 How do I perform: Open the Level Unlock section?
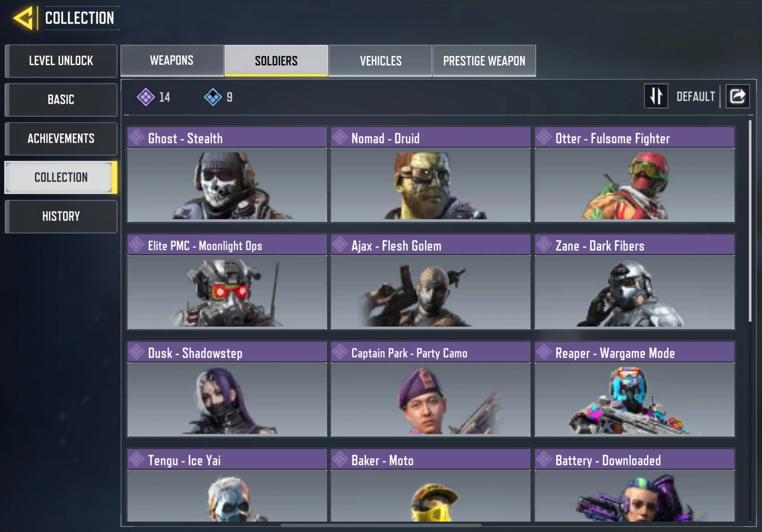point(61,61)
